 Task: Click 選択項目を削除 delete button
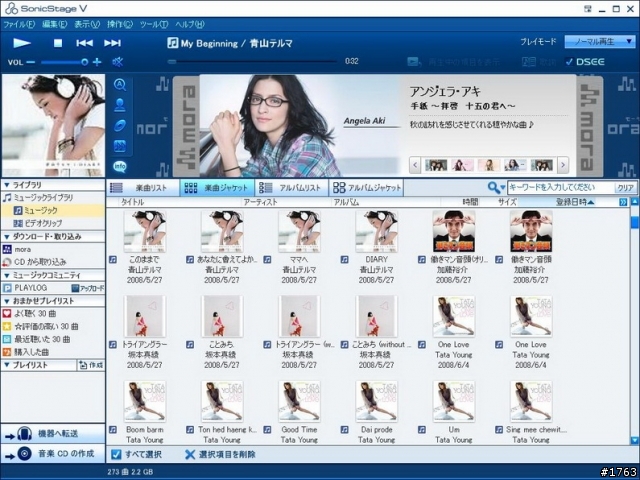coord(220,455)
